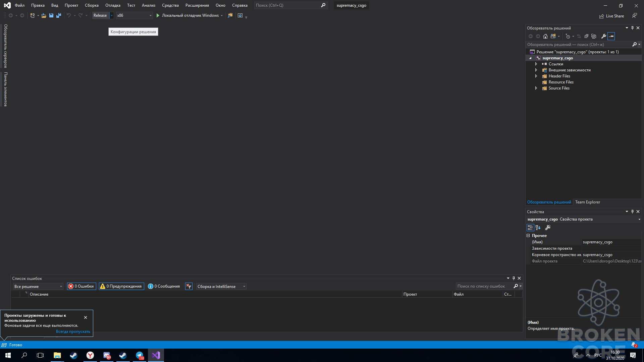Open file using the folder toolbar icon
The height and width of the screenshot is (362, 644).
point(44,15)
